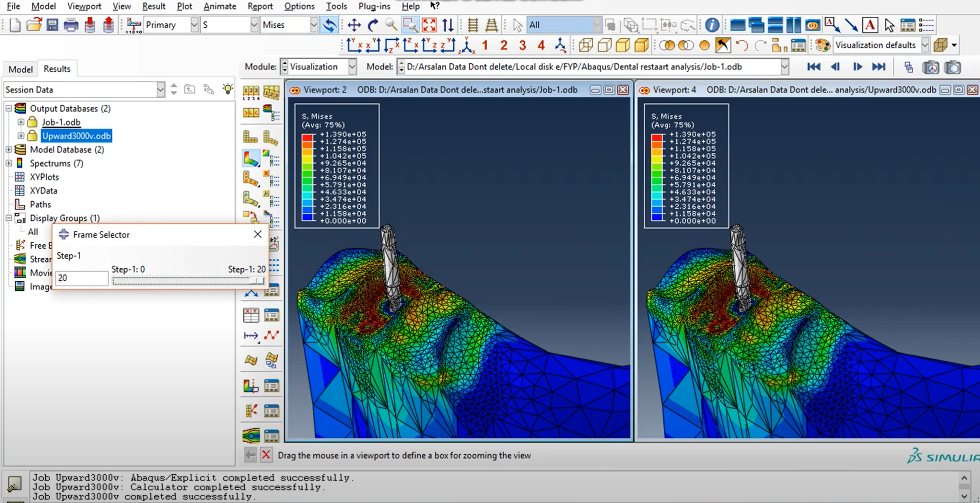Viewport: 980px width, 503px height.
Task: Jump to the last frame
Action: pyautogui.click(x=878, y=67)
